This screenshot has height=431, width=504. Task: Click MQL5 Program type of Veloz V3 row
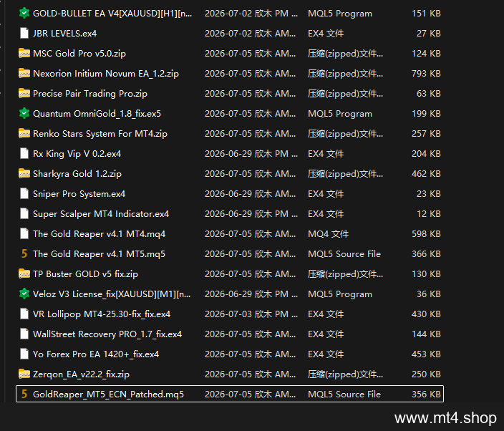point(340,294)
